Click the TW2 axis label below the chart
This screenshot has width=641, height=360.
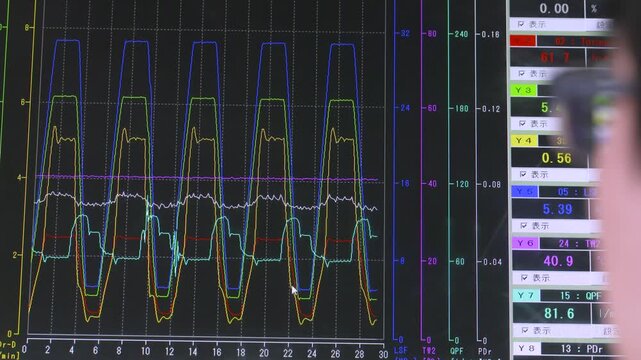coord(428,351)
